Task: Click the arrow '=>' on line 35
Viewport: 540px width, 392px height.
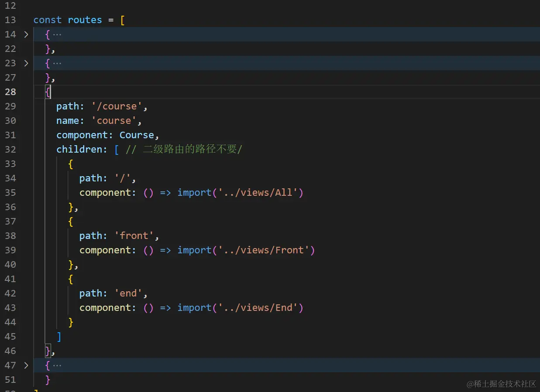Action: tap(165, 193)
